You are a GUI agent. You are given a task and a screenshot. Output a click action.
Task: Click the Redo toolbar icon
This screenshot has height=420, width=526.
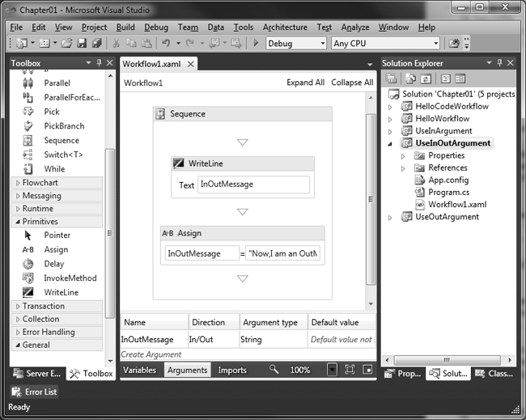click(190, 43)
